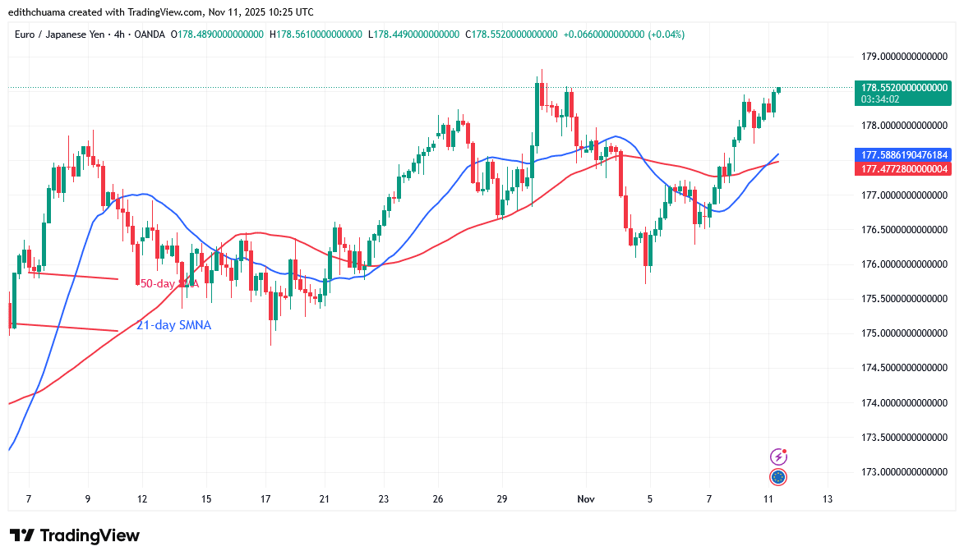
Task: Click the '13' date on the time axis
Action: tap(827, 498)
